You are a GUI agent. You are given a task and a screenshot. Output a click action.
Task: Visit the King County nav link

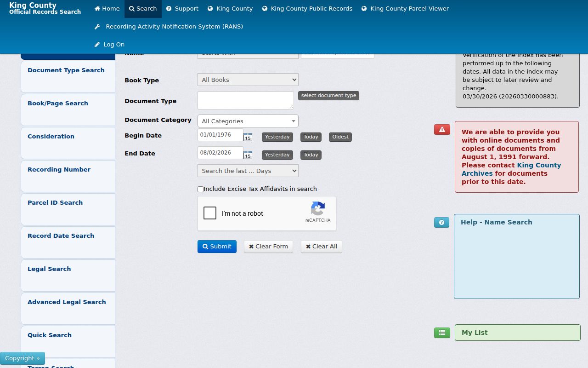click(230, 9)
